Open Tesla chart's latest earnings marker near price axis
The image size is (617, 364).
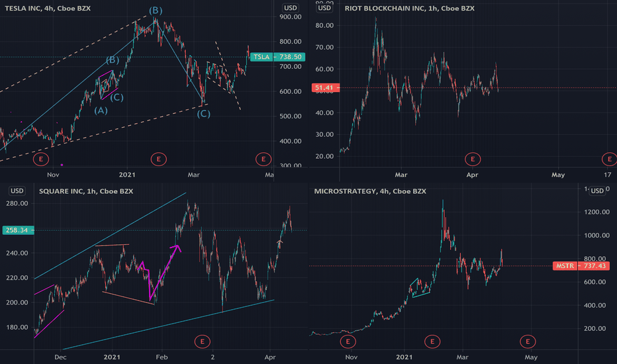click(x=263, y=159)
